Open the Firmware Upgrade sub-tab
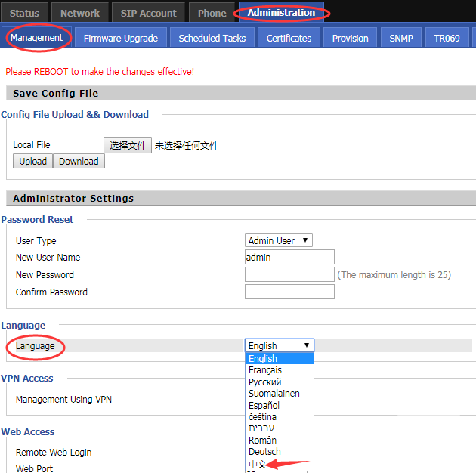476x473 pixels. pyautogui.click(x=120, y=38)
